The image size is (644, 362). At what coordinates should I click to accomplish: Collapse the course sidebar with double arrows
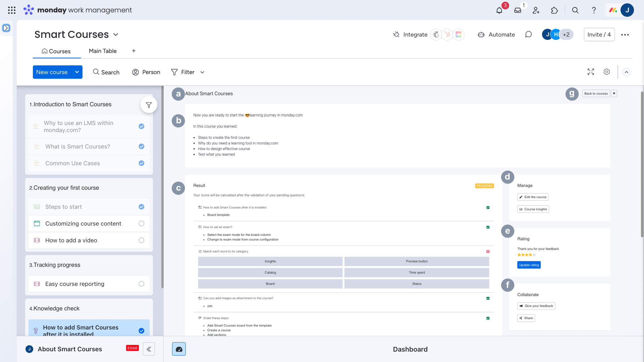tap(149, 349)
